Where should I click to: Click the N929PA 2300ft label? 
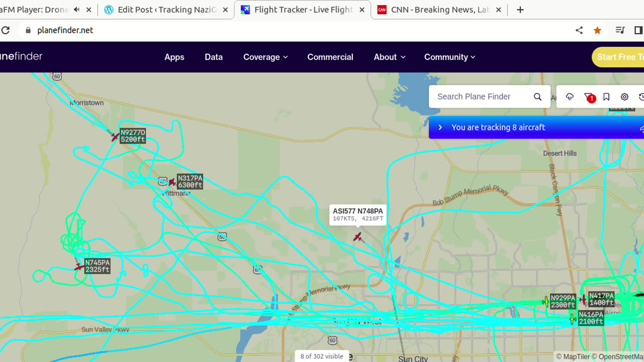tap(563, 302)
